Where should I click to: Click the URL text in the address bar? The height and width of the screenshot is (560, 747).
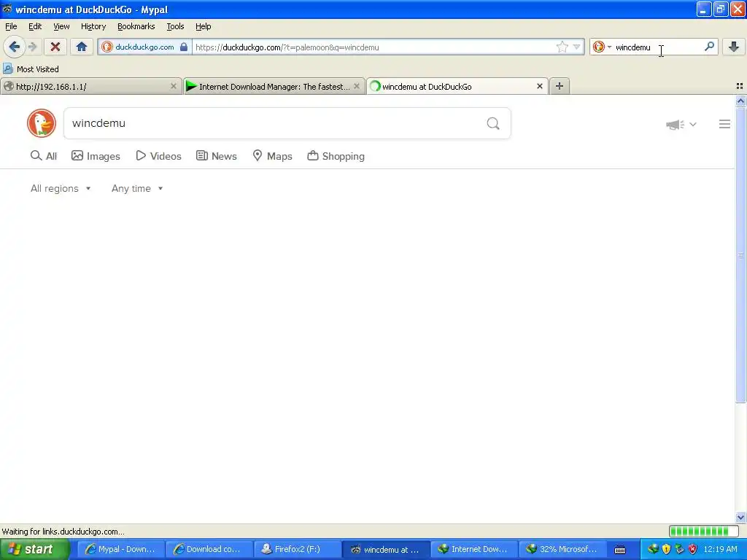tap(287, 47)
